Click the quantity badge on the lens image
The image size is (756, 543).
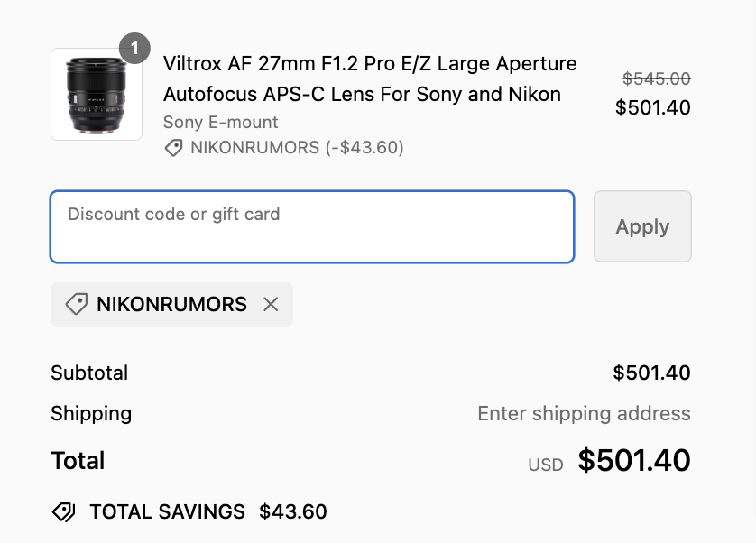point(134,48)
